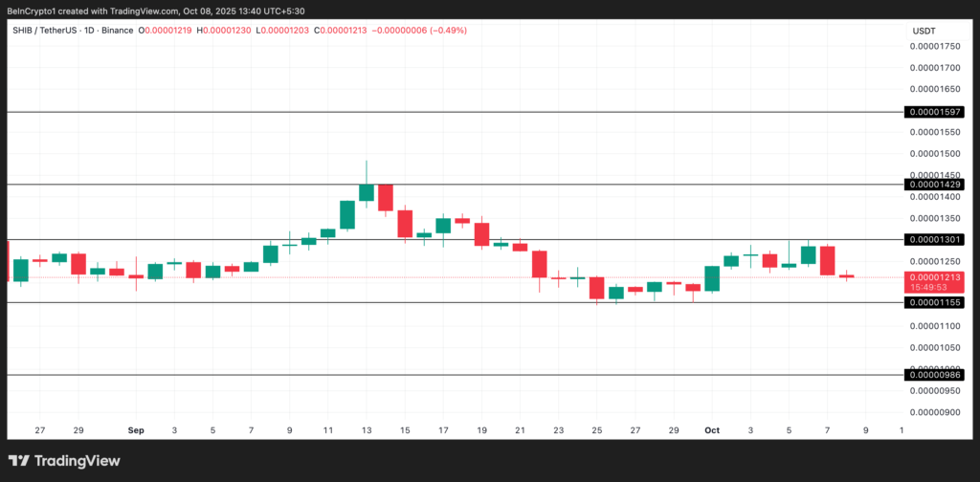The image size is (980, 482).
Task: Click the Sep month label on the time axis
Action: tap(136, 431)
